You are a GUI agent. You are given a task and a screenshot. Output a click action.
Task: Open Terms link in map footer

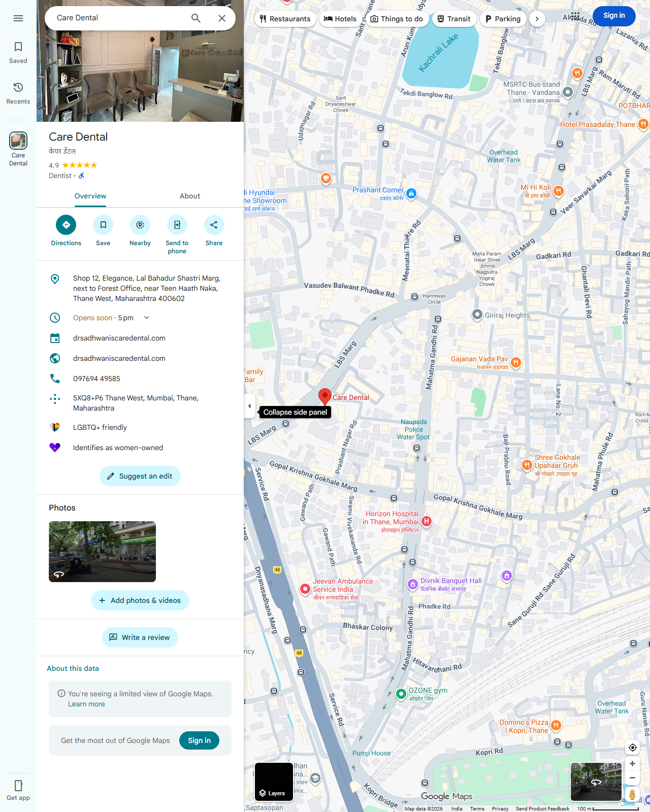477,808
